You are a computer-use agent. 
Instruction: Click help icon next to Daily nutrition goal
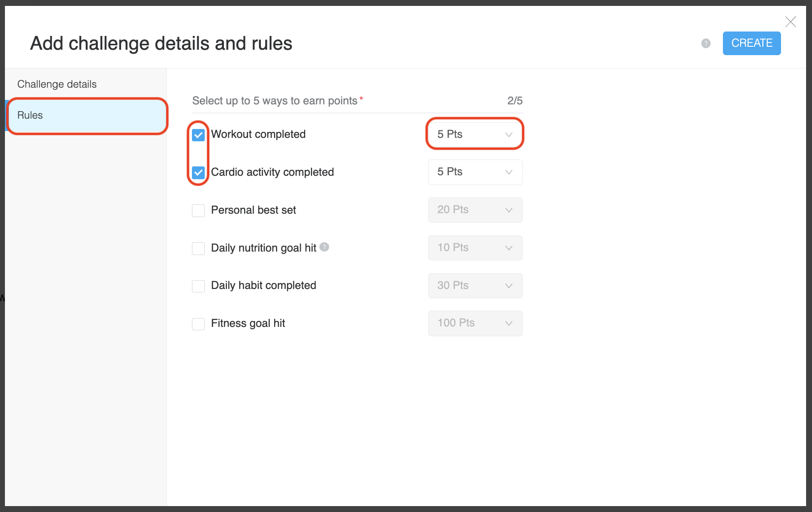click(324, 247)
